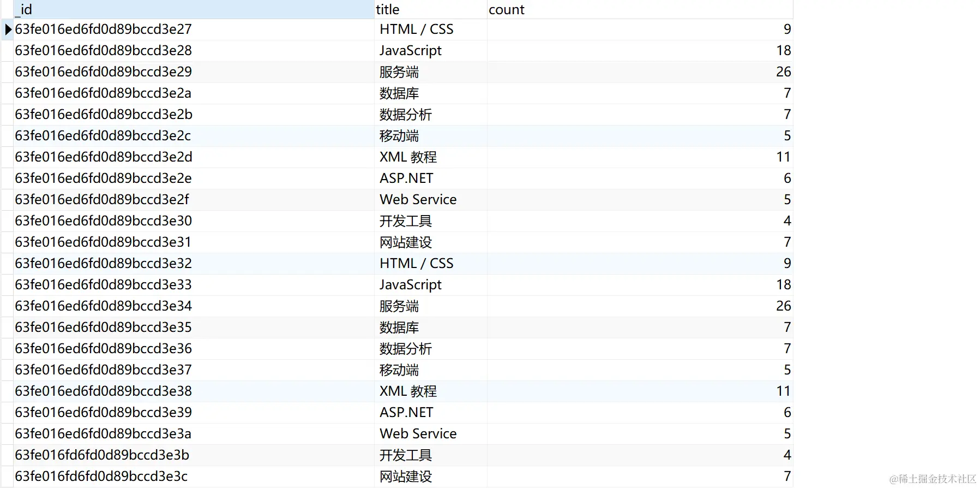Click 网站建设 title in row ending 3e3c
The height and width of the screenshot is (488, 980).
click(430, 477)
